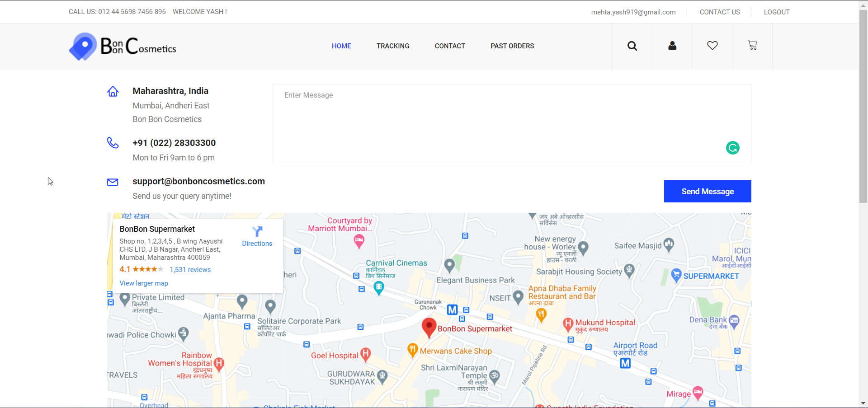Focus the Enter Message text area
868x408 pixels.
tap(512, 123)
